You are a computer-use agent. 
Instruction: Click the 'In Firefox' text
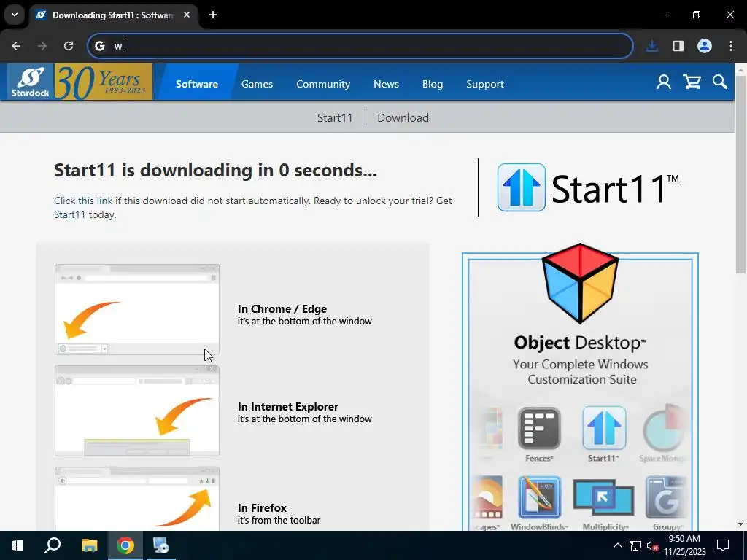pos(262,507)
